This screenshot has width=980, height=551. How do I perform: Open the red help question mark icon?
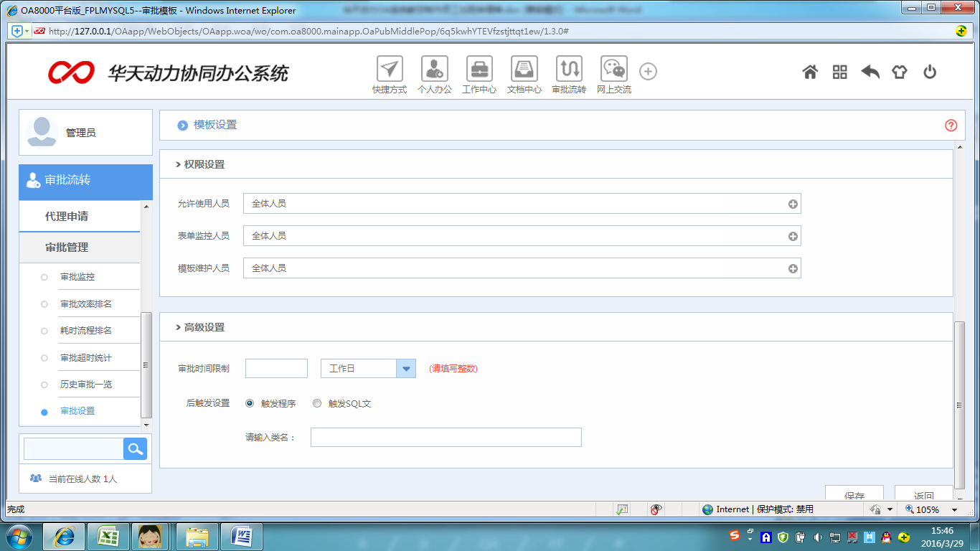click(x=951, y=125)
